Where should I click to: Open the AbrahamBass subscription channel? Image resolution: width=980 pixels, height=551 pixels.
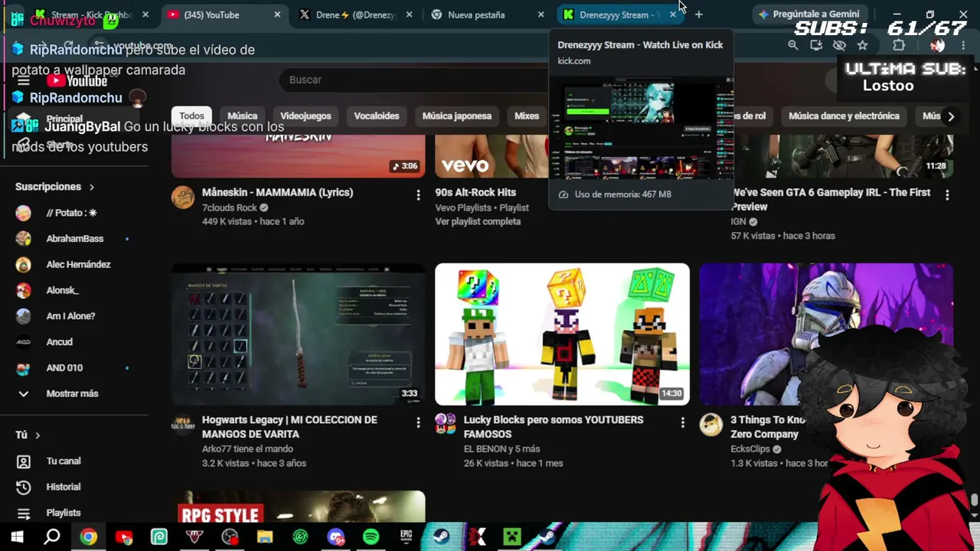[x=74, y=239]
